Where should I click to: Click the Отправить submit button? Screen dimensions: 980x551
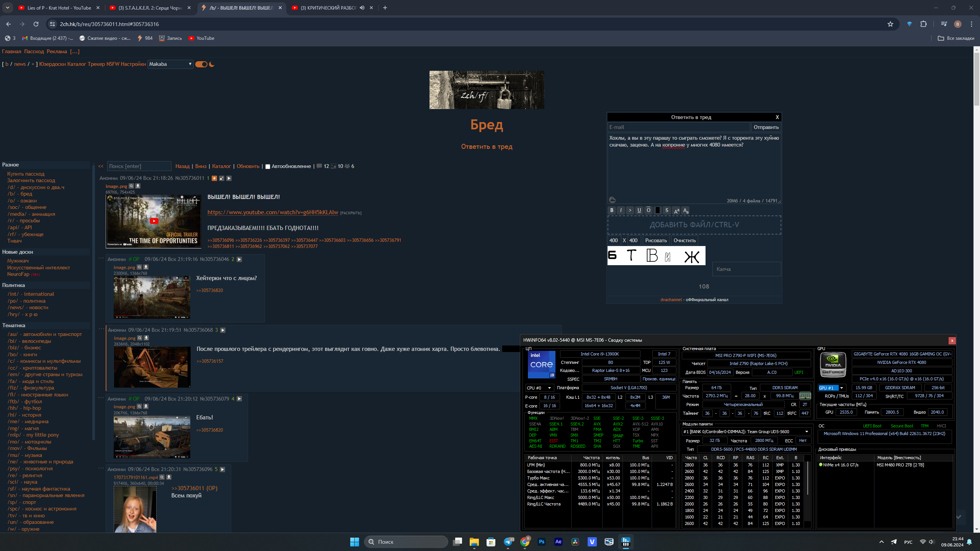click(766, 127)
